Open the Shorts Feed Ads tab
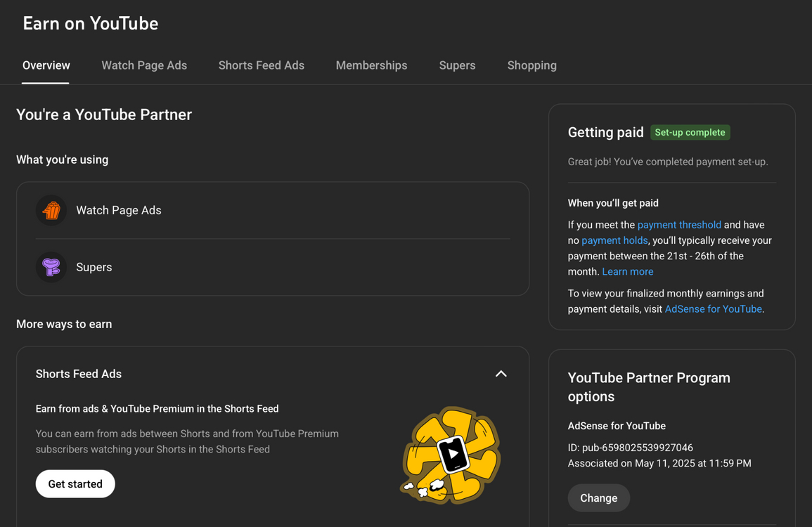The width and height of the screenshot is (812, 527). point(261,65)
